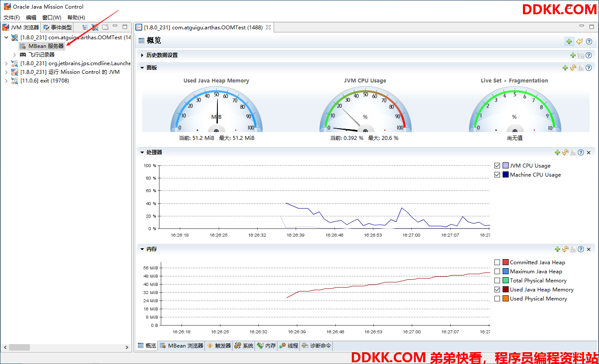Switch to the 内存 bottom tab
599x364 pixels.
click(x=267, y=345)
